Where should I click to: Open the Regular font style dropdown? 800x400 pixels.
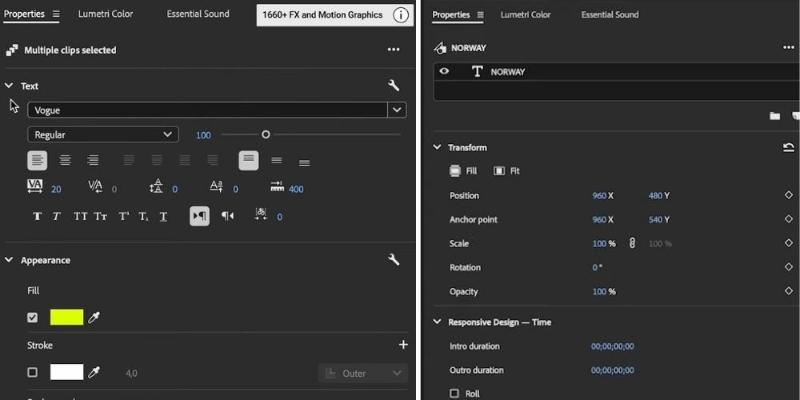(167, 134)
